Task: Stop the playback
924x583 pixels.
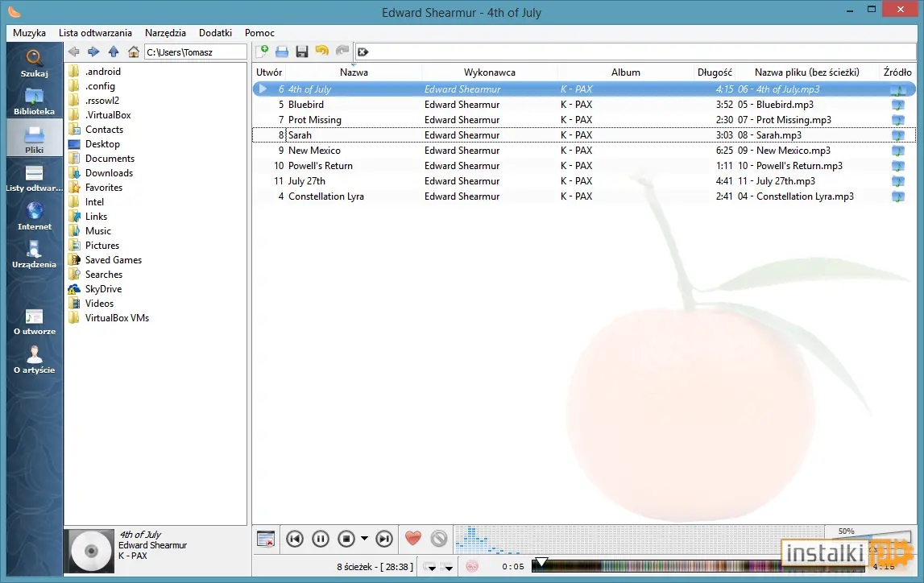Action: 346,539
